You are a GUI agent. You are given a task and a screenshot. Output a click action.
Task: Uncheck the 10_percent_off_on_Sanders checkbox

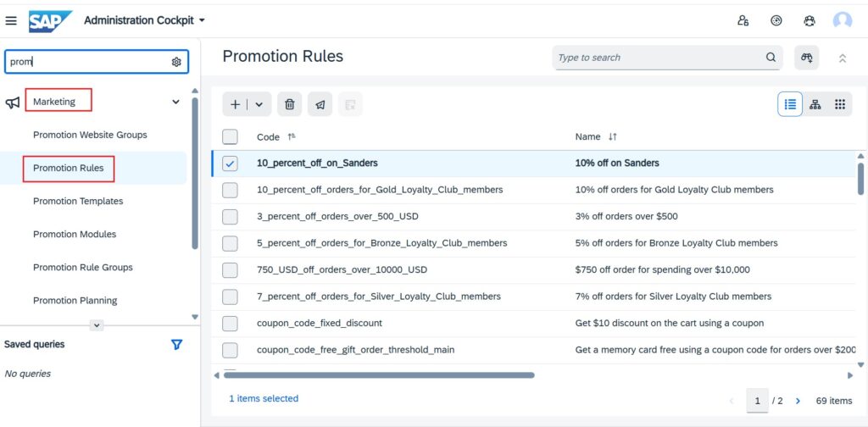230,164
